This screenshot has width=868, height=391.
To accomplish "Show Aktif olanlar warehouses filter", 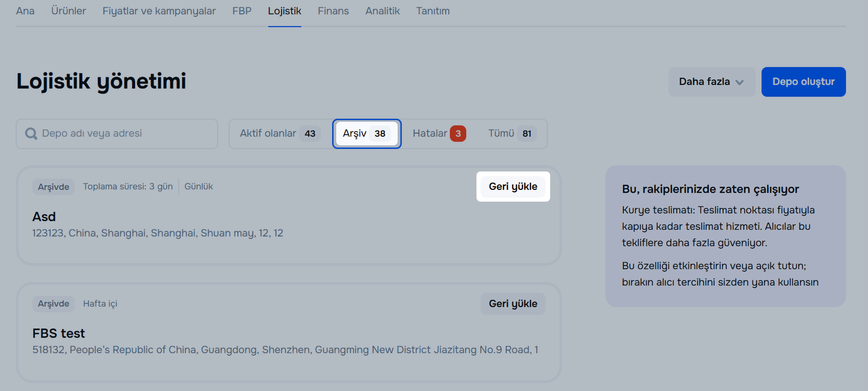I will (x=280, y=134).
